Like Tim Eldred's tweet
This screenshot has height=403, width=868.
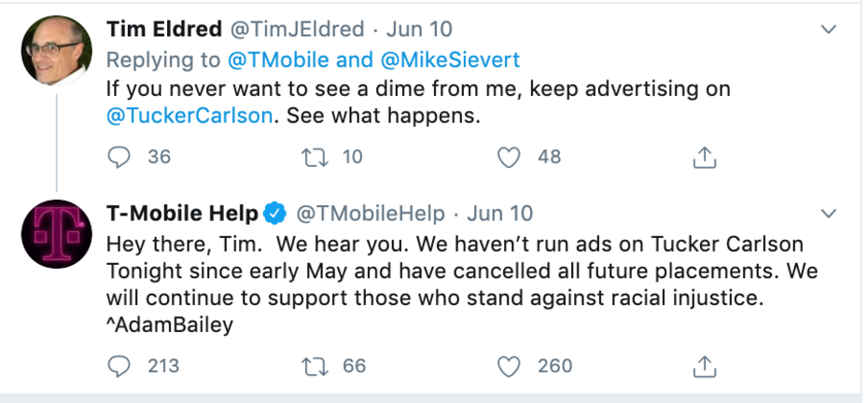(x=509, y=157)
